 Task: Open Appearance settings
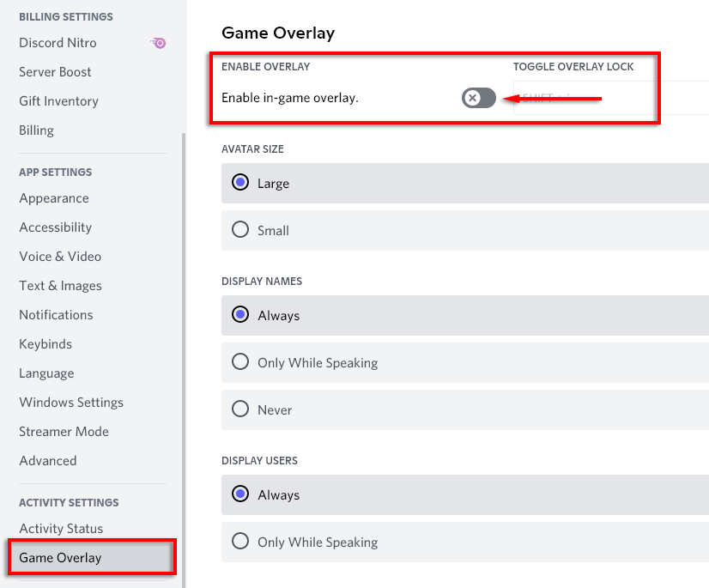[53, 198]
